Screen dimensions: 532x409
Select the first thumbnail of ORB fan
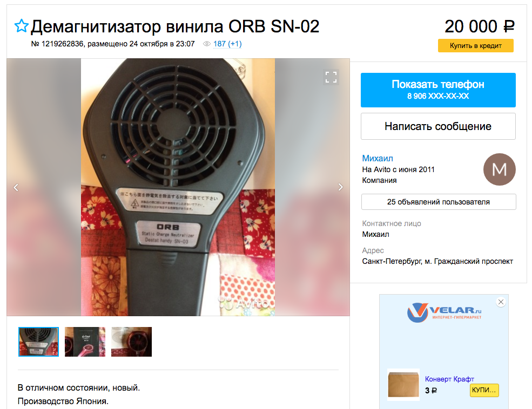(39, 342)
